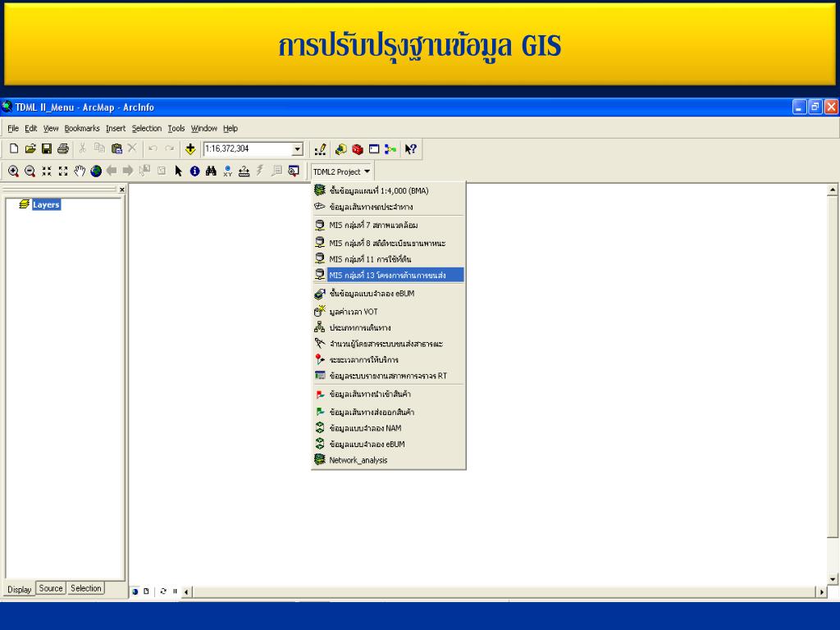Open the File menu
The height and width of the screenshot is (630, 840).
click(13, 129)
